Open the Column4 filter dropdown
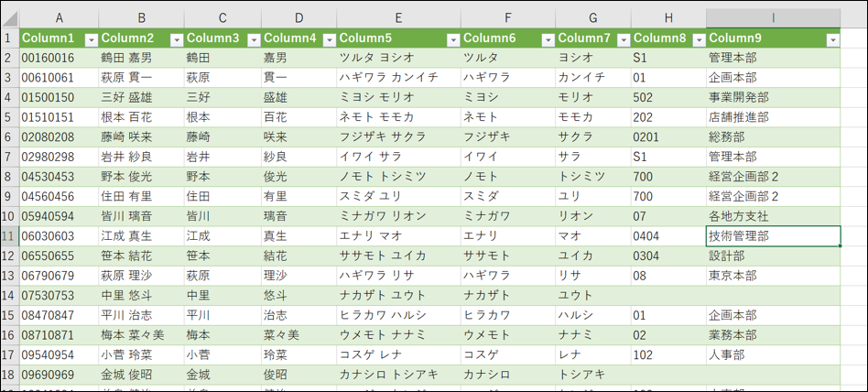868x392 pixels. (327, 38)
